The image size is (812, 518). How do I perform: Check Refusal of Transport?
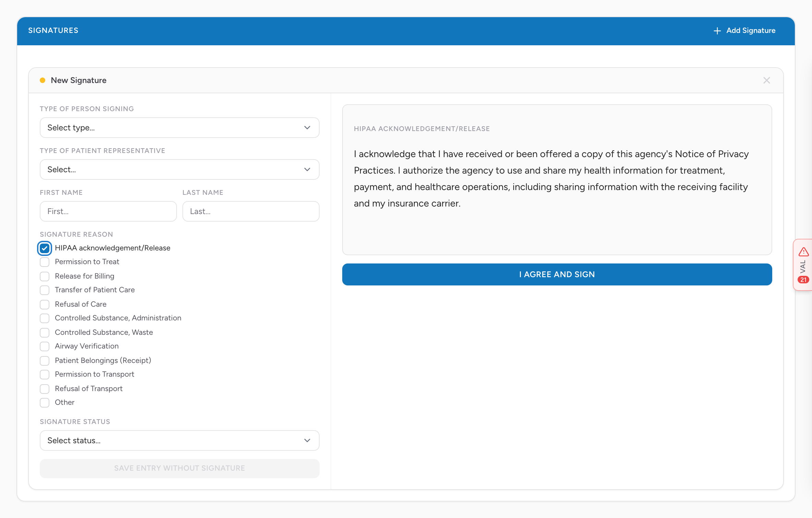(45, 389)
